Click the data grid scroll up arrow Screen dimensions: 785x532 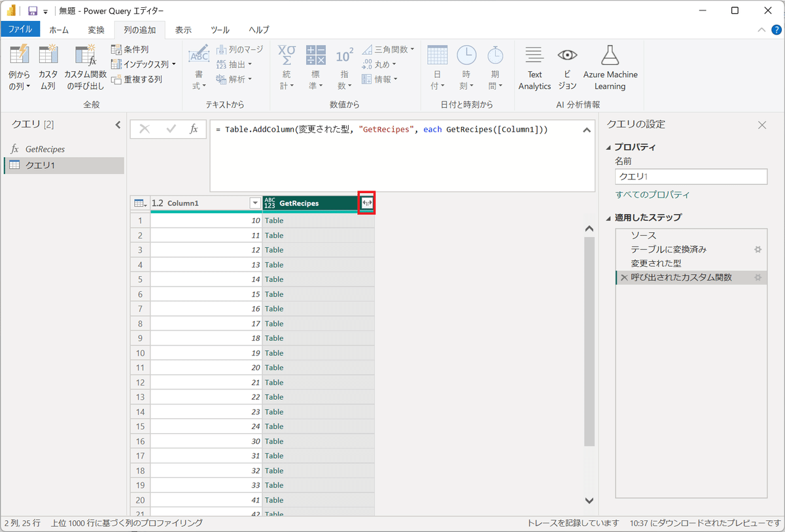[x=589, y=229]
